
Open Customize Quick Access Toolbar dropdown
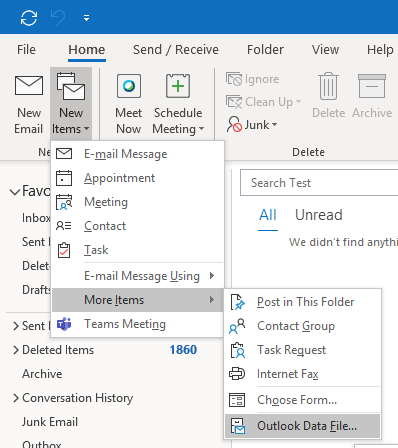86,18
